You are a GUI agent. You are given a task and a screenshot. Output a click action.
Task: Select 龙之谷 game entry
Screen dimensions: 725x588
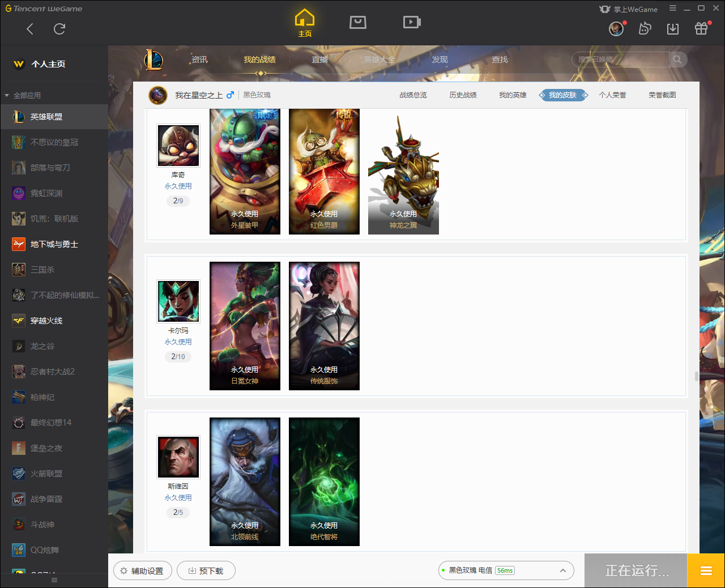click(54, 346)
